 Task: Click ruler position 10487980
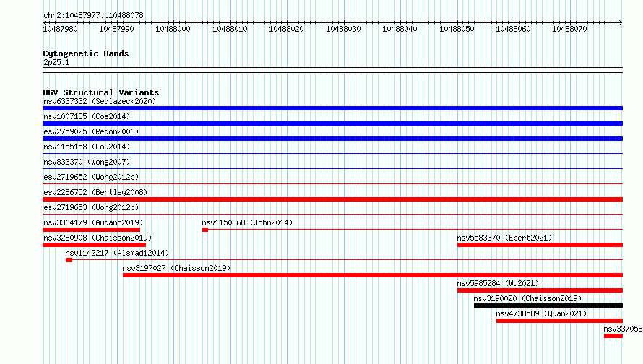pyautogui.click(x=60, y=29)
